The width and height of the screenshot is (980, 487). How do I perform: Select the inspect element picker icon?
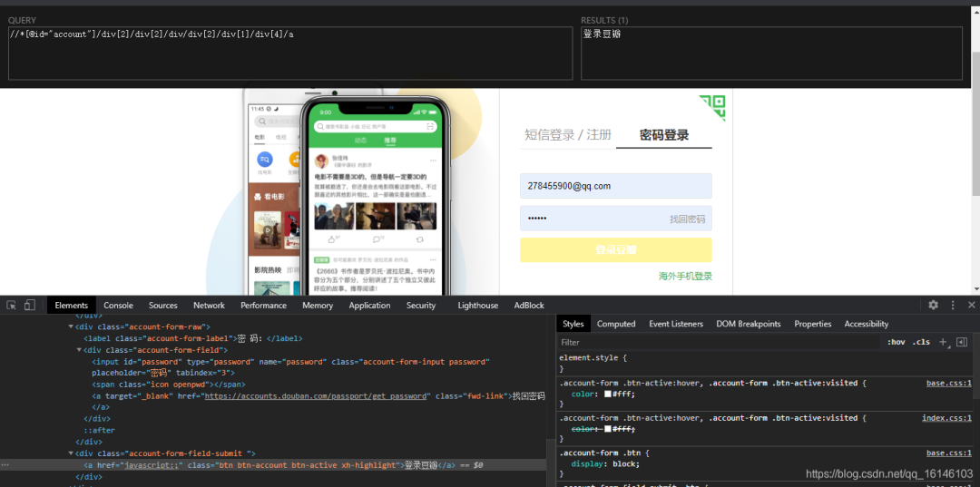coord(11,305)
